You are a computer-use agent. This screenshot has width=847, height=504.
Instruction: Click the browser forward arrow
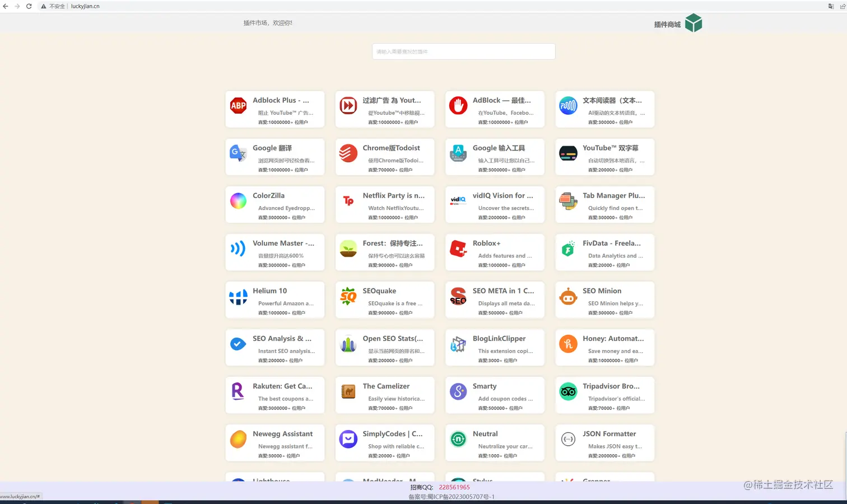click(17, 6)
